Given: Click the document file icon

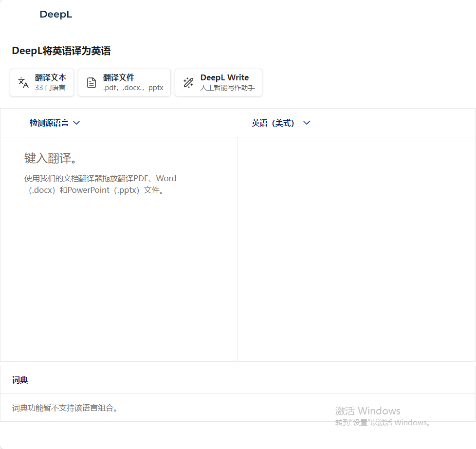Looking at the screenshot, I should 92,83.
